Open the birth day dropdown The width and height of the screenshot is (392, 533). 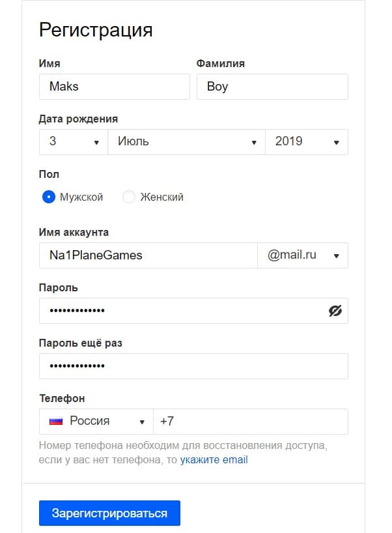pyautogui.click(x=73, y=141)
